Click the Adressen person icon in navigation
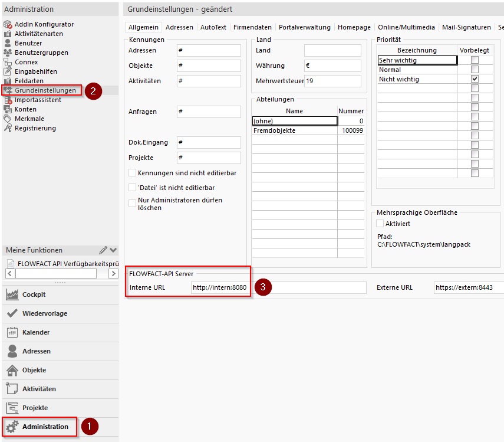 (x=12, y=351)
